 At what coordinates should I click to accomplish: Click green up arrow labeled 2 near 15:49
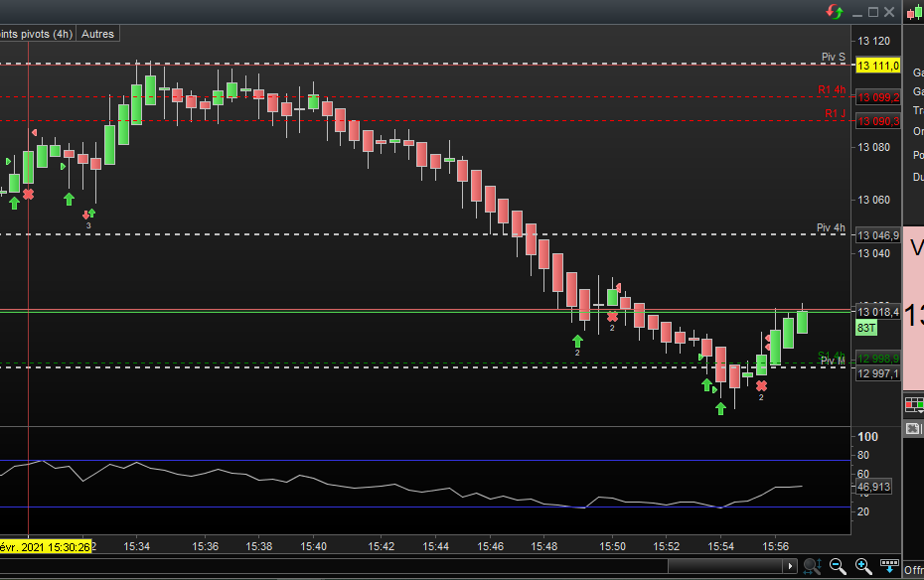[577, 341]
